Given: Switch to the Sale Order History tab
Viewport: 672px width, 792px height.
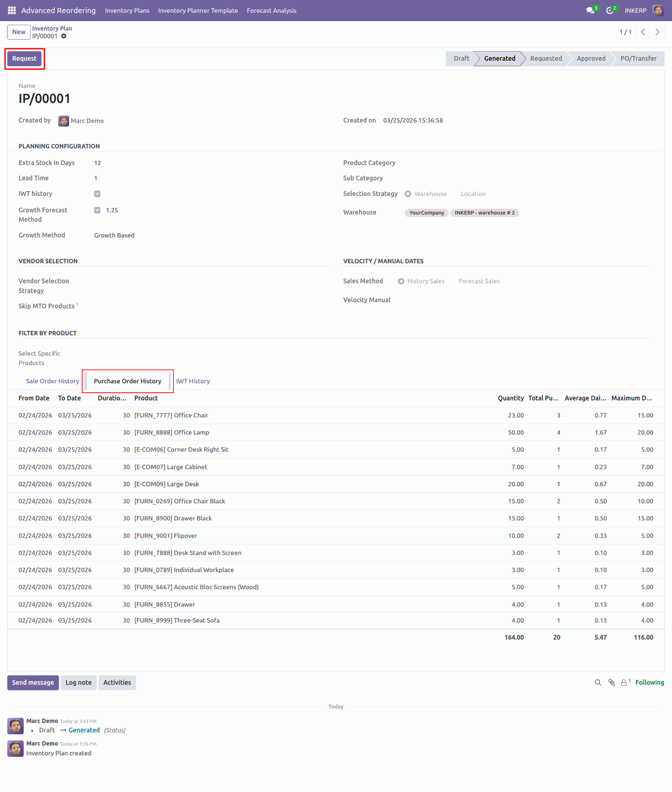Looking at the screenshot, I should pos(52,381).
